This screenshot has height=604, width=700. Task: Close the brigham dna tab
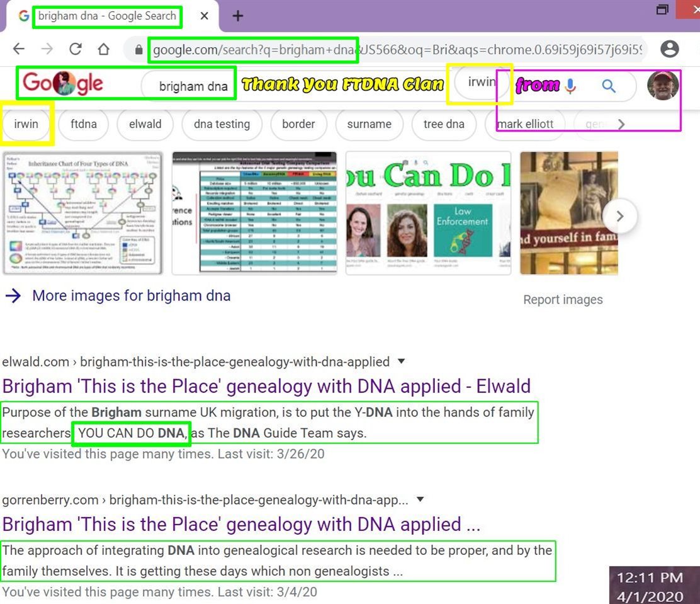pyautogui.click(x=205, y=16)
